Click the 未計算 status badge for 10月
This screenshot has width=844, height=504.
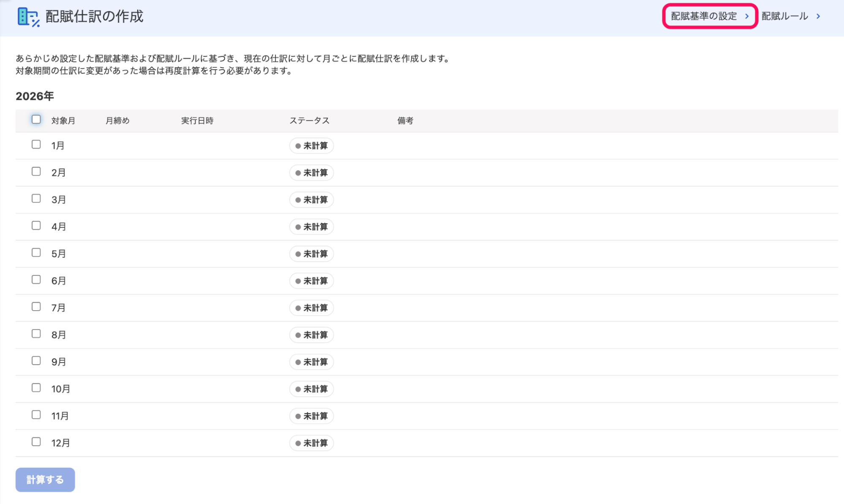312,389
